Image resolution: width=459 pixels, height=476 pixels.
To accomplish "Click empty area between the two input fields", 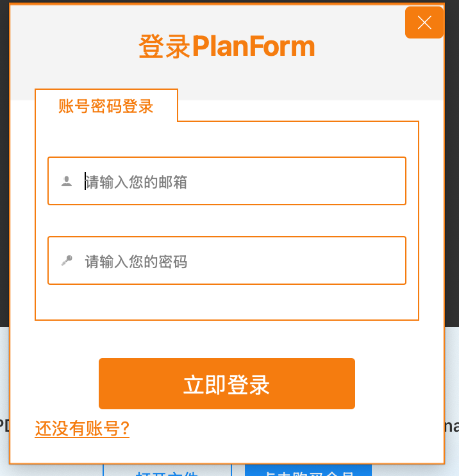I will pos(227,221).
